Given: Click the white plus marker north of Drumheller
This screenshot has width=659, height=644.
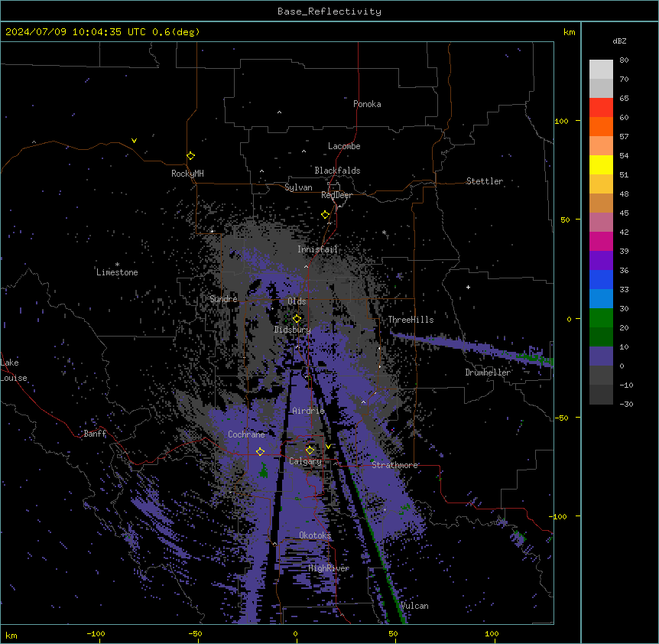Looking at the screenshot, I should pyautogui.click(x=468, y=287).
